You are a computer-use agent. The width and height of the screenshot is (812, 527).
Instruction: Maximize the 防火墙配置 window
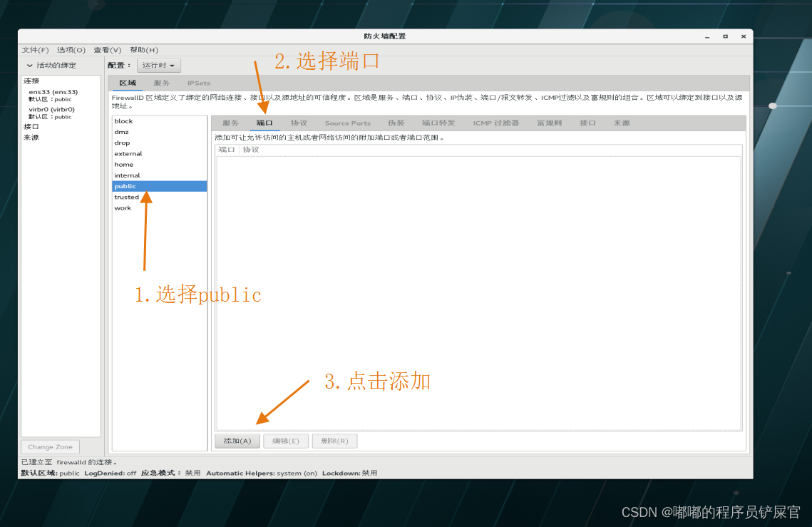pyautogui.click(x=725, y=36)
